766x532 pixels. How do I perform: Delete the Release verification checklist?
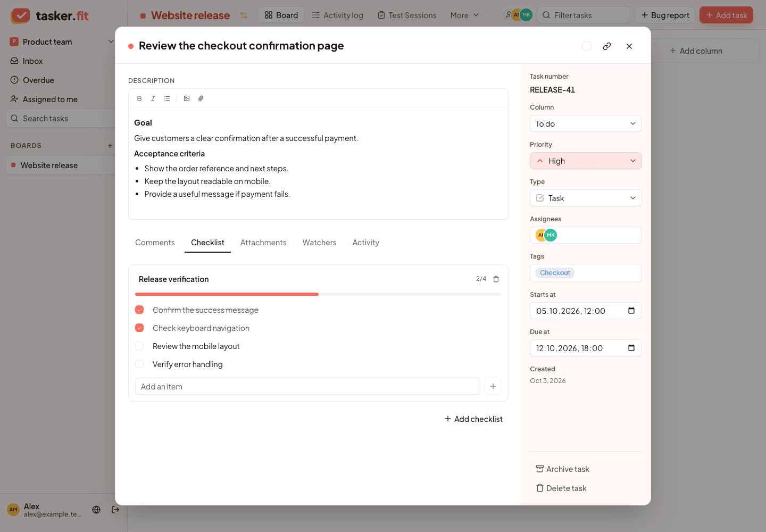pos(496,279)
